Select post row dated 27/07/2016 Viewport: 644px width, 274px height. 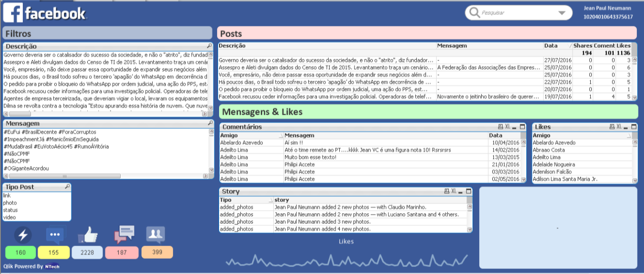(x=424, y=60)
